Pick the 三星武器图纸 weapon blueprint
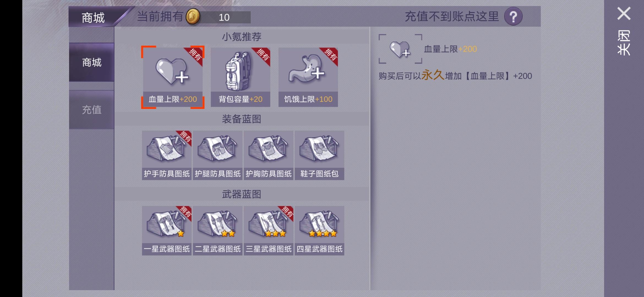644x297 pixels. (269, 231)
